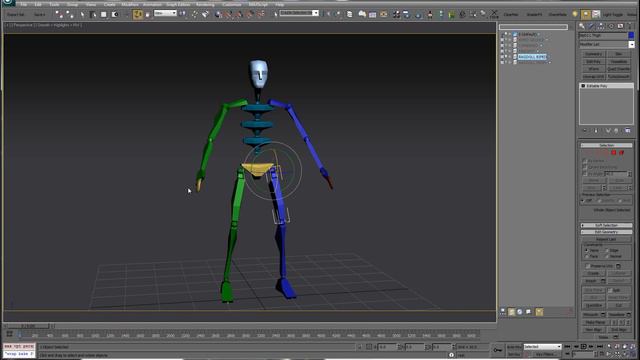Click the Repeat Last button
Viewport: 640px width, 360px height.
(606, 239)
